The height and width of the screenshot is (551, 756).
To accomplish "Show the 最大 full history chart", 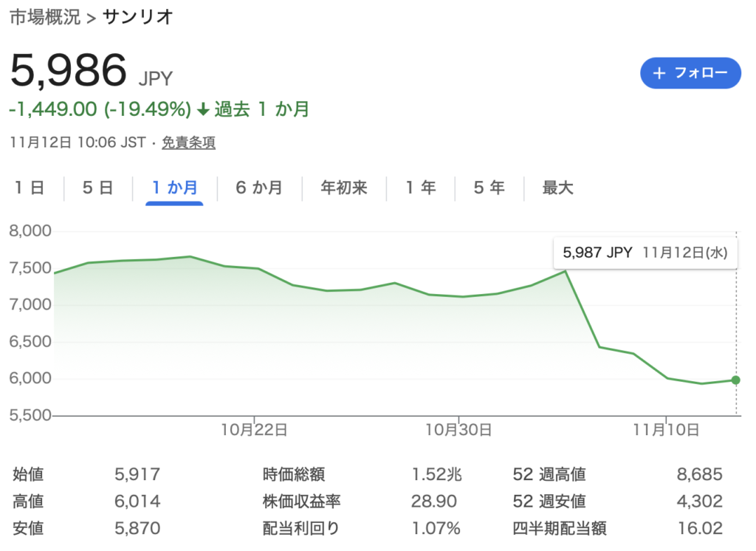I will tap(557, 188).
